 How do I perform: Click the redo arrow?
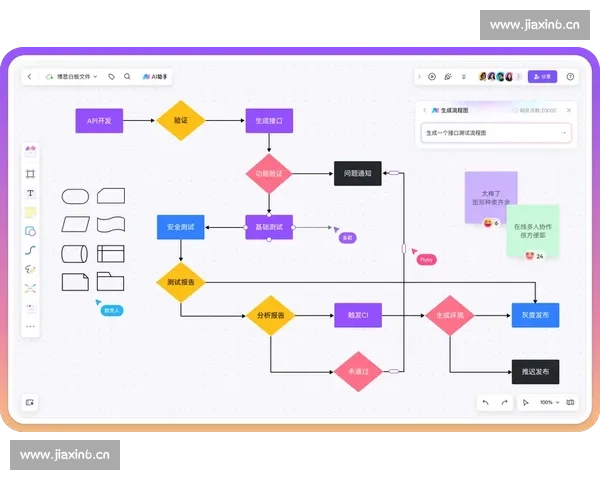pos(504,402)
